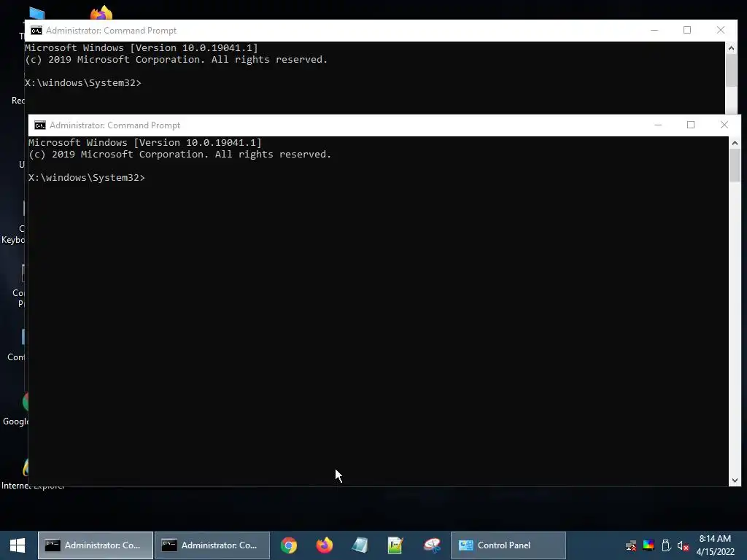Switch to second Administrator Command Prompt taskbar button
The image size is (747, 560).
[x=212, y=545]
